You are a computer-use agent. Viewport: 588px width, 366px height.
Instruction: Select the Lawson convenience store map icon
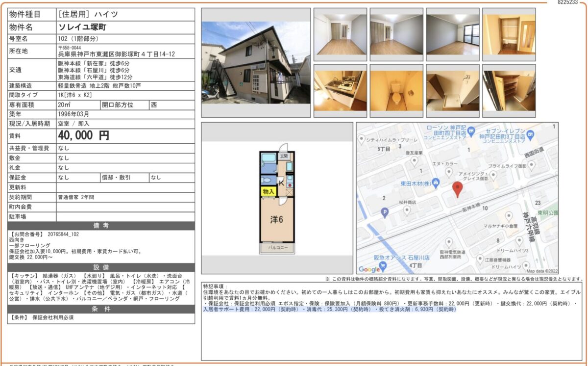pos(471,131)
